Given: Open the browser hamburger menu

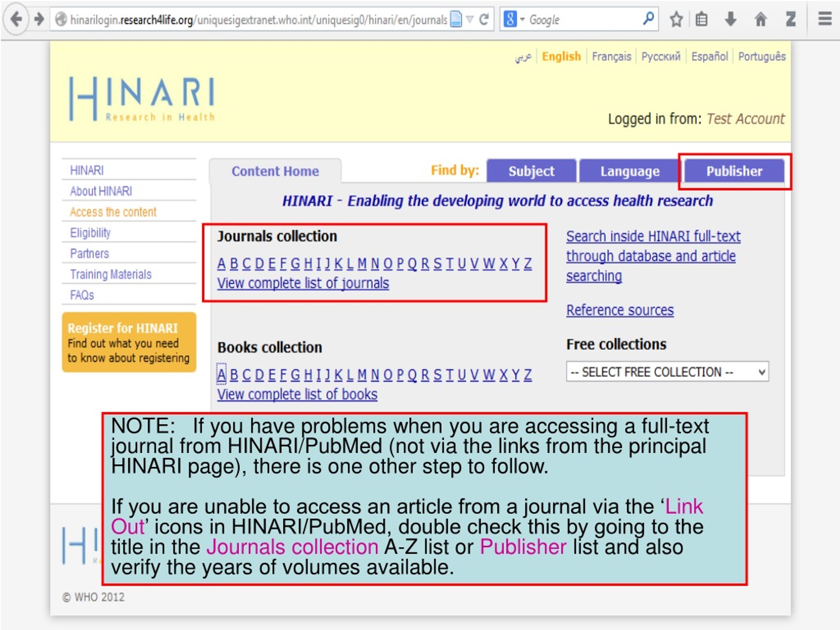Looking at the screenshot, I should [825, 19].
